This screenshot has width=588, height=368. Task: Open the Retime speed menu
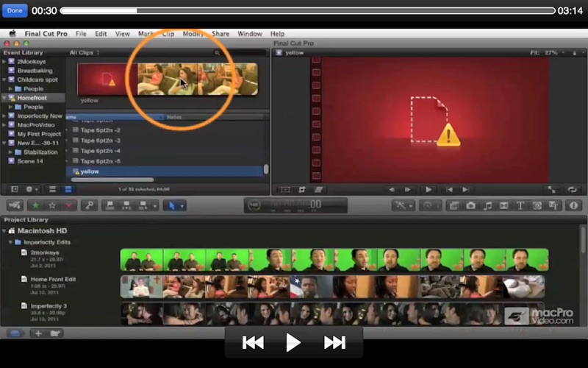point(430,205)
